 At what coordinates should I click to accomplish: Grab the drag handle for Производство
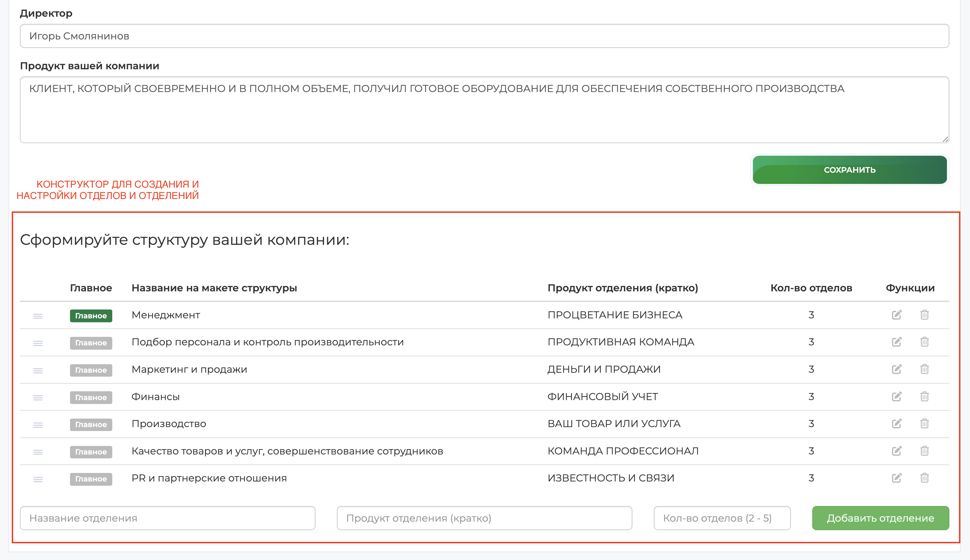tap(38, 425)
